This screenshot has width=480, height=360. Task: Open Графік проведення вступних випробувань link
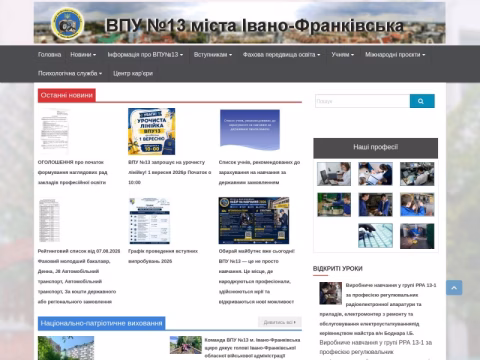point(163,256)
